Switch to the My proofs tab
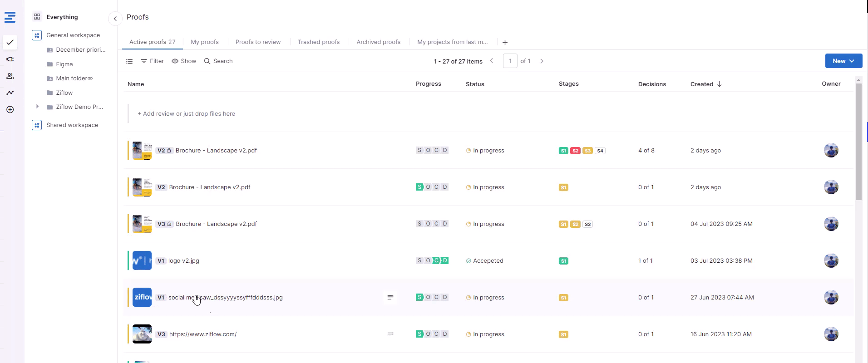Image resolution: width=868 pixels, height=363 pixels. pyautogui.click(x=205, y=42)
